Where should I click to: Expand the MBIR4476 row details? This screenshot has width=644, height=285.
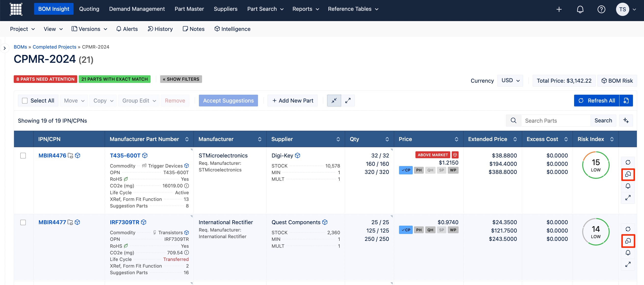tap(628, 198)
